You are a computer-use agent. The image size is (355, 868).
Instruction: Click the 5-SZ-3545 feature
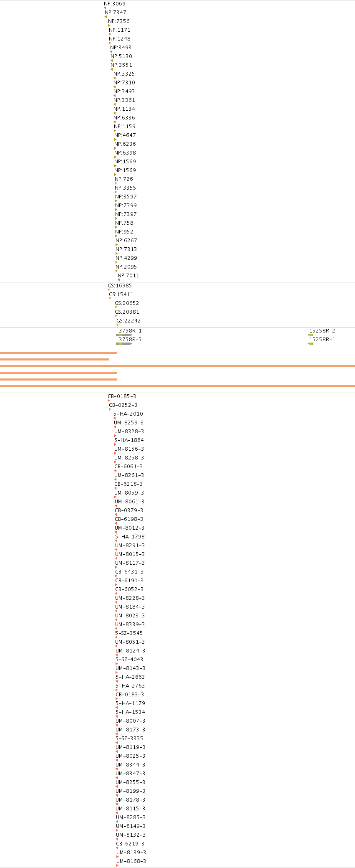coord(129,633)
